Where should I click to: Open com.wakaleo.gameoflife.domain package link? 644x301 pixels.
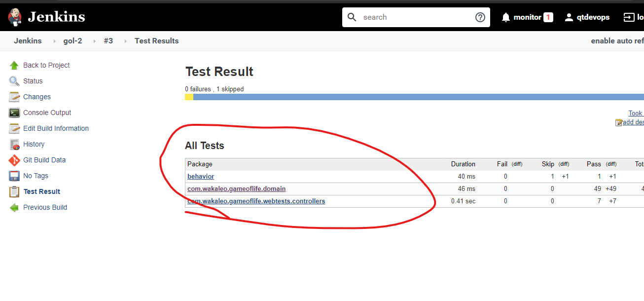(236, 188)
